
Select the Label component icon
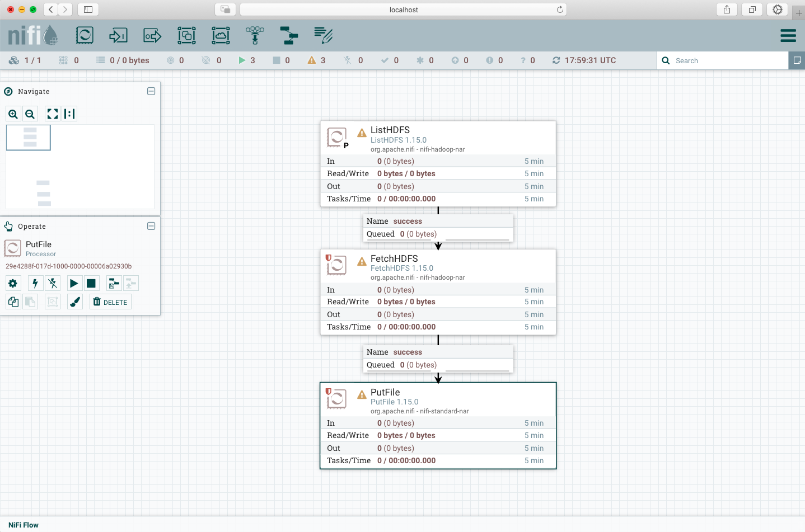(x=323, y=36)
